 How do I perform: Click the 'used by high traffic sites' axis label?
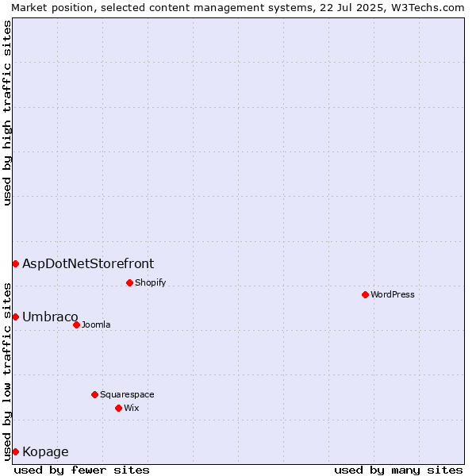coord(6,113)
